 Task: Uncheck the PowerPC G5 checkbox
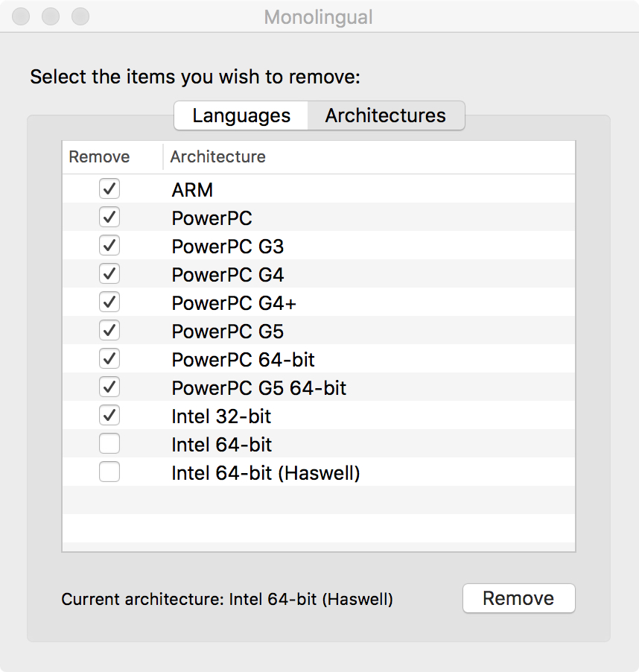(x=109, y=331)
